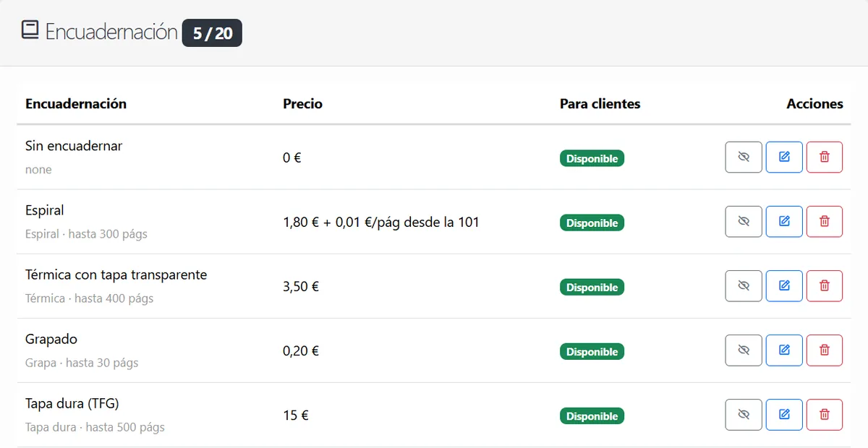Click the 1,80 € + 0,01 €/pág price
Viewport: 868px width, 448px height.
381,222
